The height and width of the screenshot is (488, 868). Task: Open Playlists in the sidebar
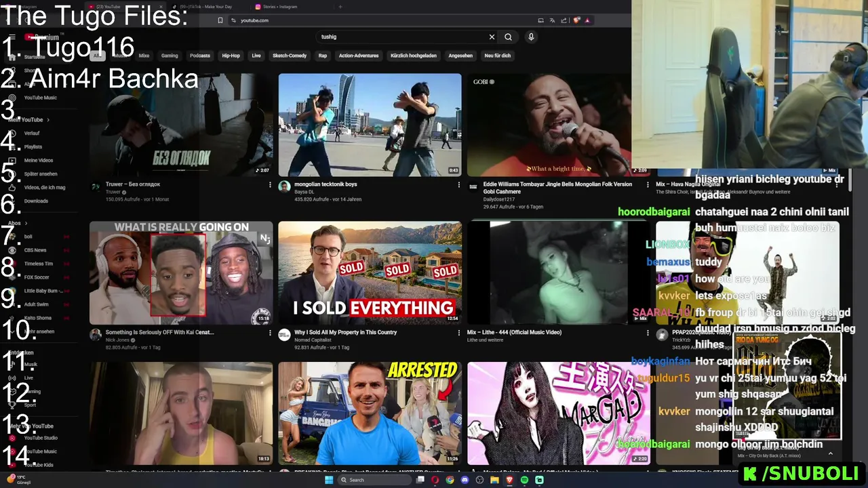[33, 147]
